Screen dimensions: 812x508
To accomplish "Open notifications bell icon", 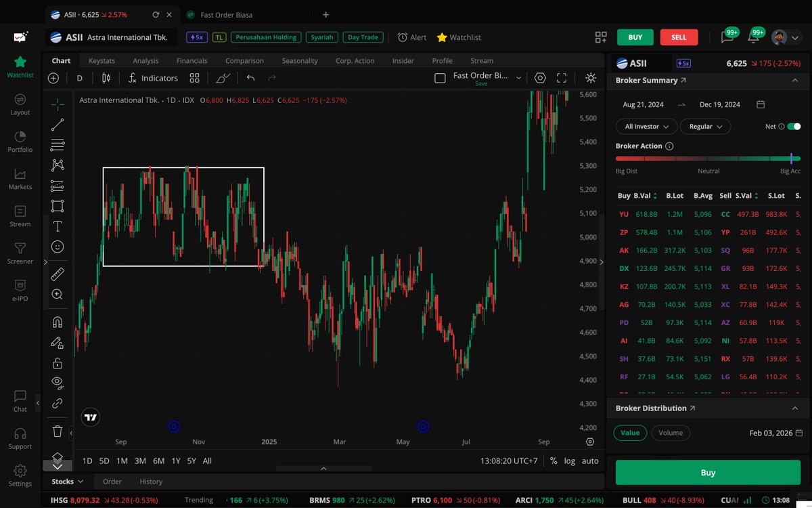I will tap(753, 37).
